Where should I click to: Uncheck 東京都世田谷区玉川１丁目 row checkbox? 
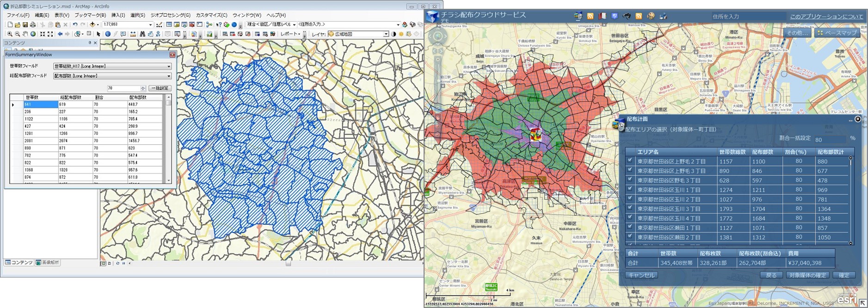(x=630, y=189)
